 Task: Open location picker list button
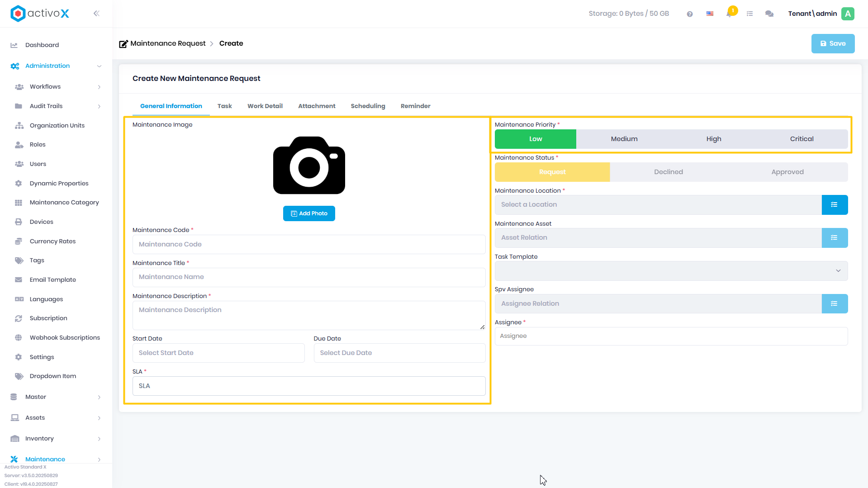(835, 205)
